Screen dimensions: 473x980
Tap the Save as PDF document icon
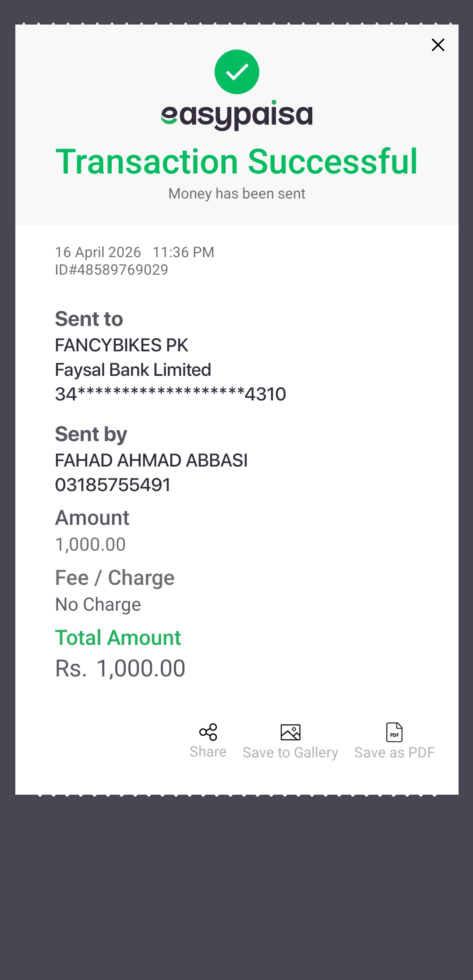pos(394,732)
